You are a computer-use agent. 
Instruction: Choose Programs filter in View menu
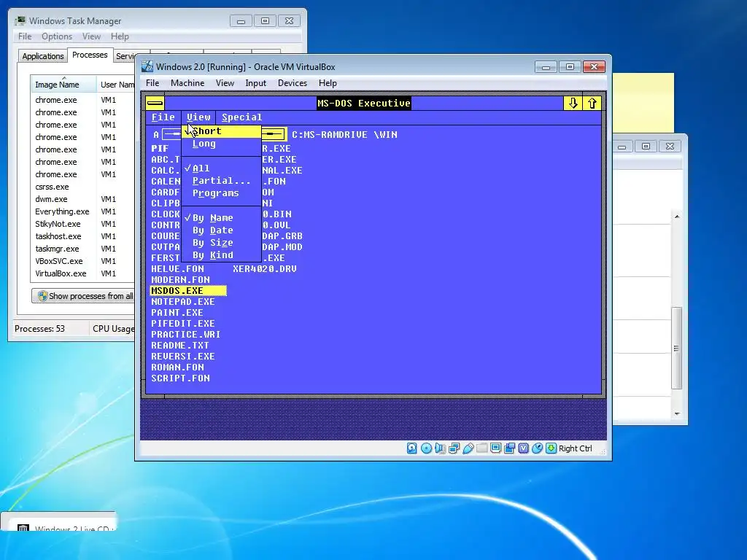coord(222,192)
